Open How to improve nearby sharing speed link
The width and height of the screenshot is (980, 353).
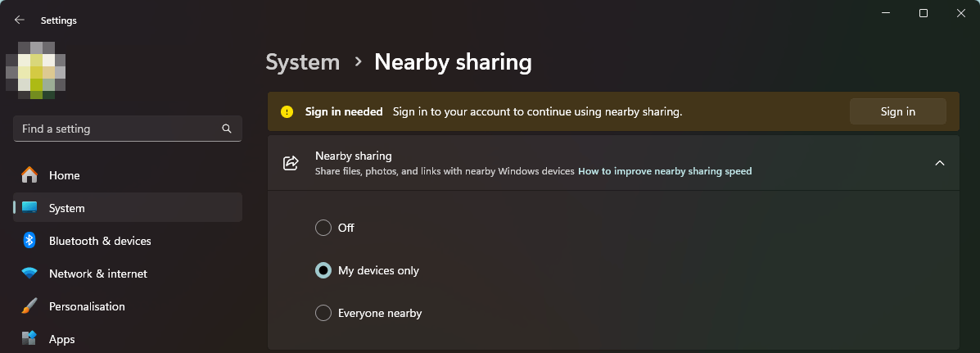[x=665, y=171]
